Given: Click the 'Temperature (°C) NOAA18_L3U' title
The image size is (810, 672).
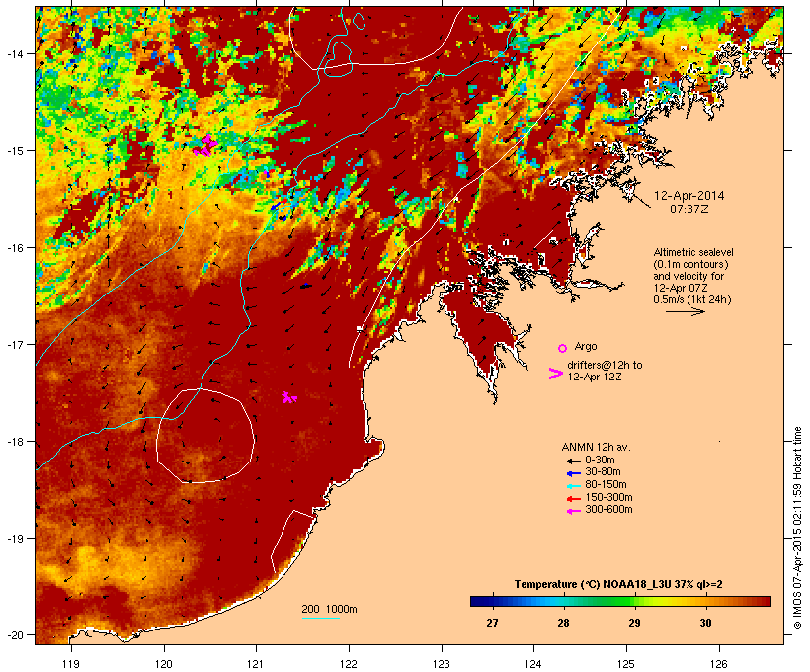Looking at the screenshot, I should pyautogui.click(x=593, y=585).
